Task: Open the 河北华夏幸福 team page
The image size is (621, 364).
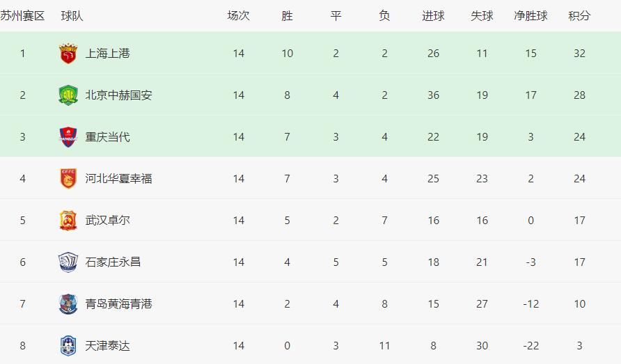Action: pyautogui.click(x=118, y=179)
